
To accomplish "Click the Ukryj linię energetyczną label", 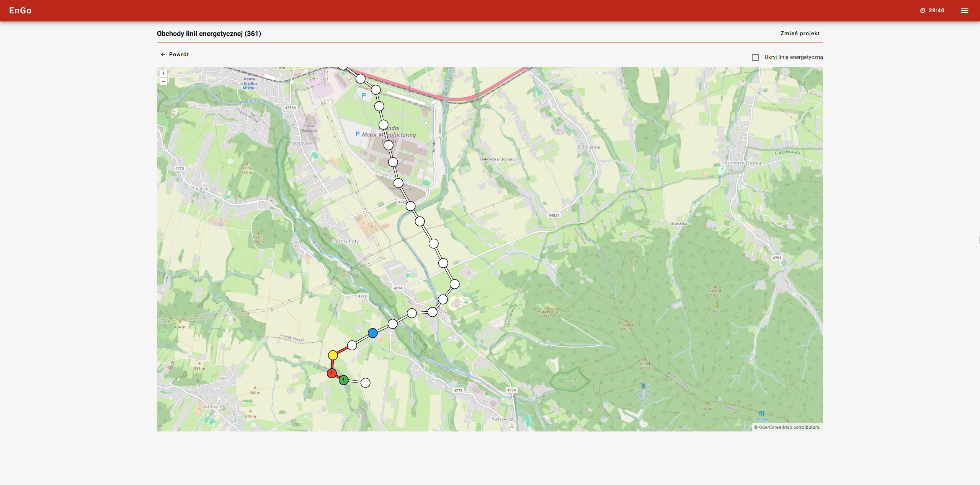I will click(x=793, y=57).
